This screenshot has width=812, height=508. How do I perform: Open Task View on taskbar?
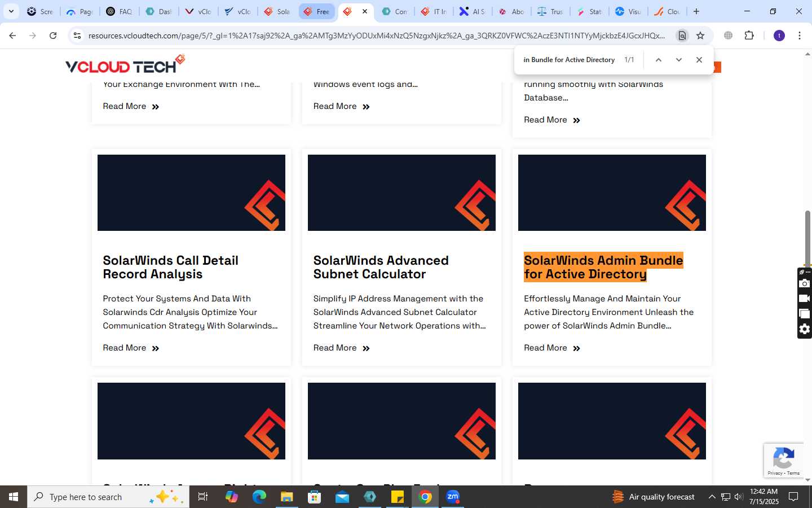point(203,497)
